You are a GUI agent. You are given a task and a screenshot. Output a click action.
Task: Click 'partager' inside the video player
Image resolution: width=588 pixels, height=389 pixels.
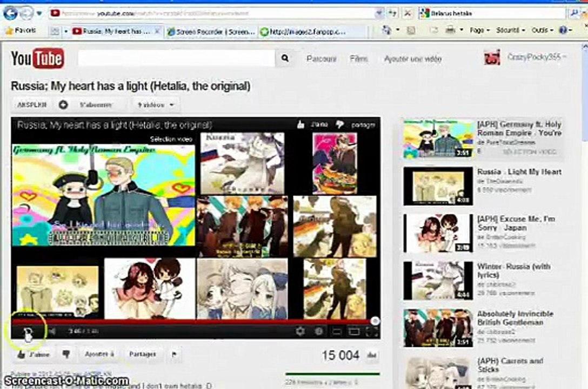coord(363,125)
